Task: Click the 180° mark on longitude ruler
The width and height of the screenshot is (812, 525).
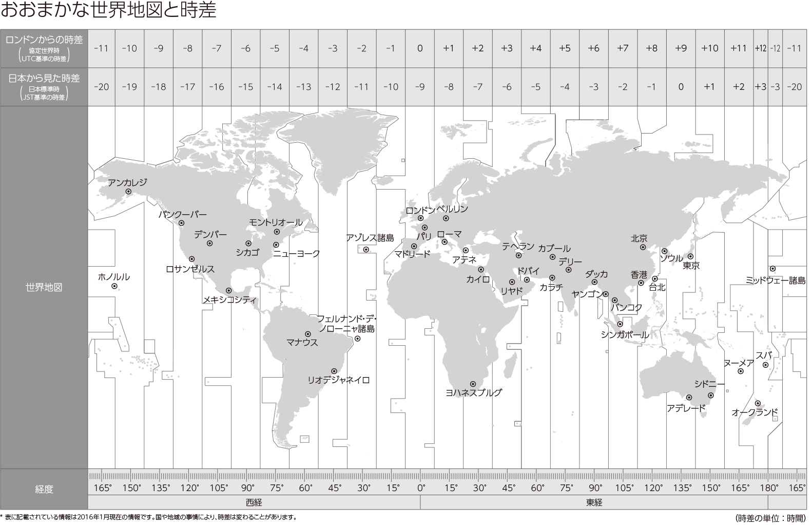Action: coord(769,488)
